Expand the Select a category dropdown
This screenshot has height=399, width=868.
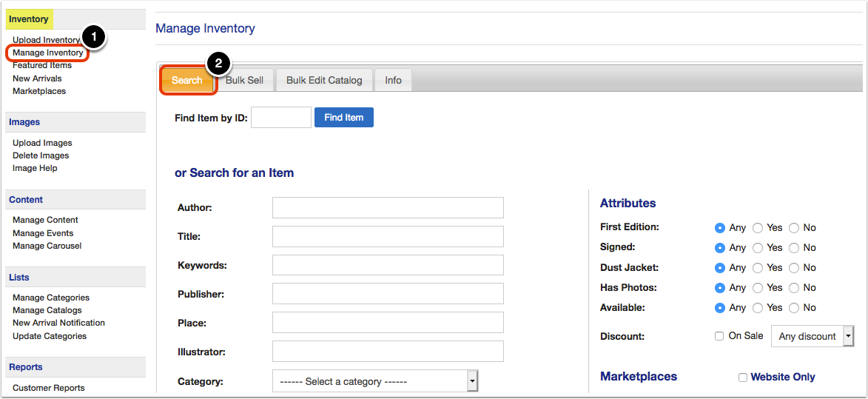[374, 381]
